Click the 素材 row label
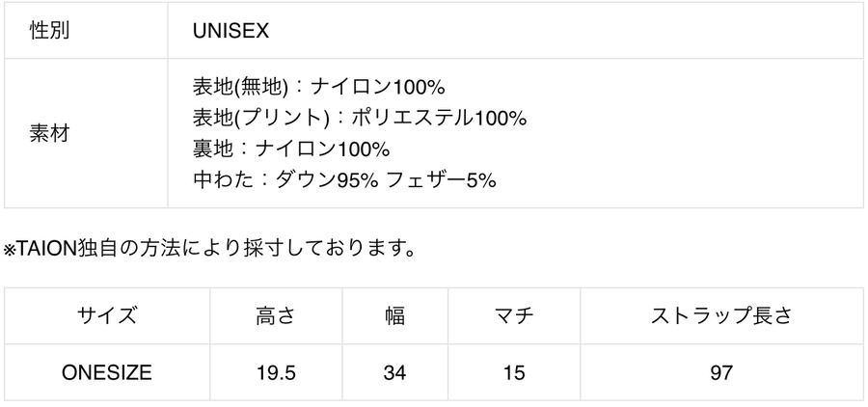The width and height of the screenshot is (868, 407). point(49,134)
